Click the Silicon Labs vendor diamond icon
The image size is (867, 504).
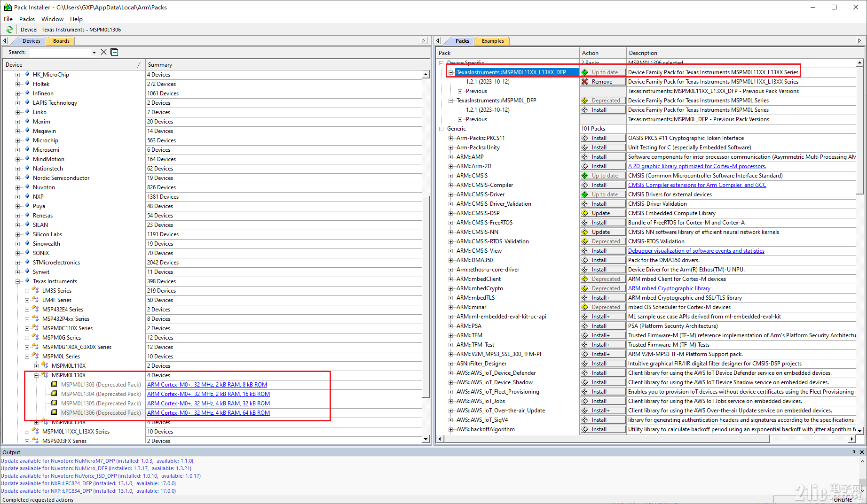pos(27,234)
